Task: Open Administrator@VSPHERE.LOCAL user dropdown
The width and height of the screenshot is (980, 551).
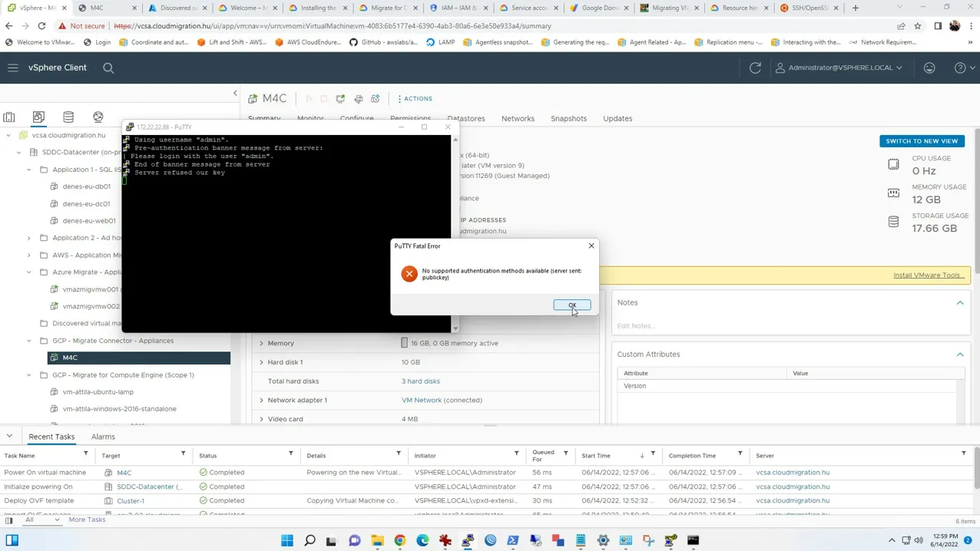Action: (x=839, y=68)
